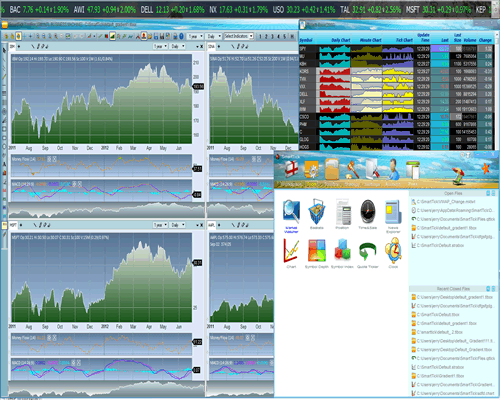This screenshot has height=400, width=500.
Task: Click layout button 1 in chart toolbar
Action: coord(260,36)
